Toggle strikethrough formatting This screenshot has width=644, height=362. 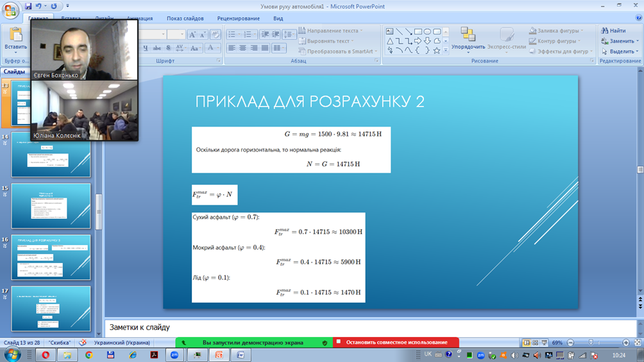(157, 48)
